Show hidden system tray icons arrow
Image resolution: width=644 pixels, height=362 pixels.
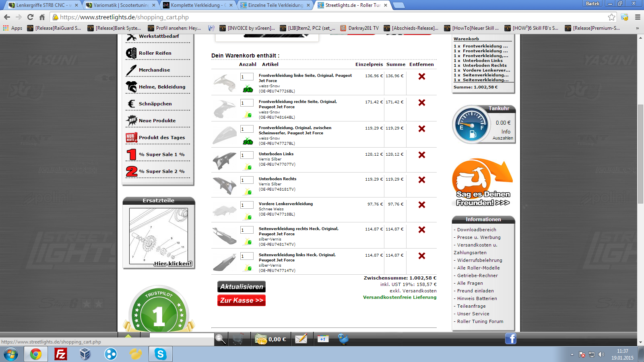[572, 354]
